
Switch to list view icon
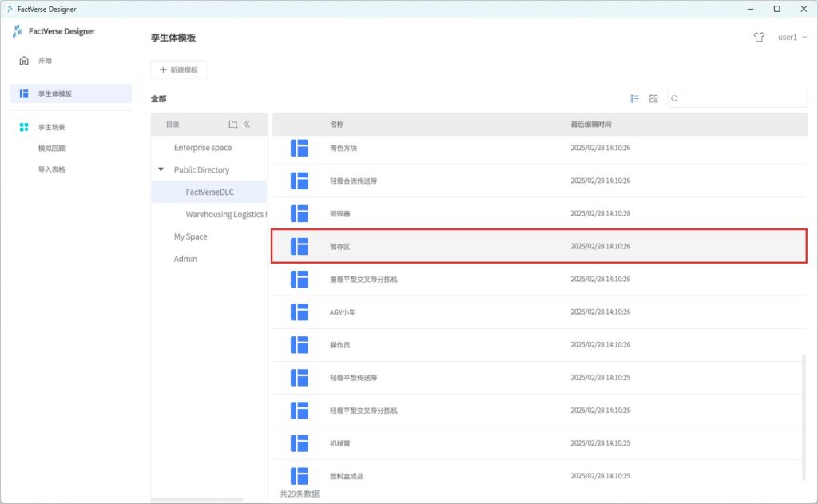[635, 99]
